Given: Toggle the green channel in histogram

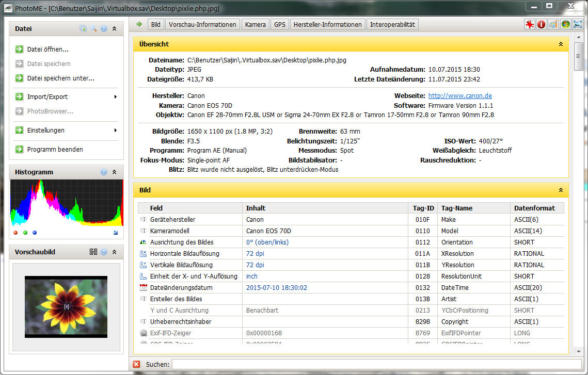Looking at the screenshot, I should pos(25,233).
